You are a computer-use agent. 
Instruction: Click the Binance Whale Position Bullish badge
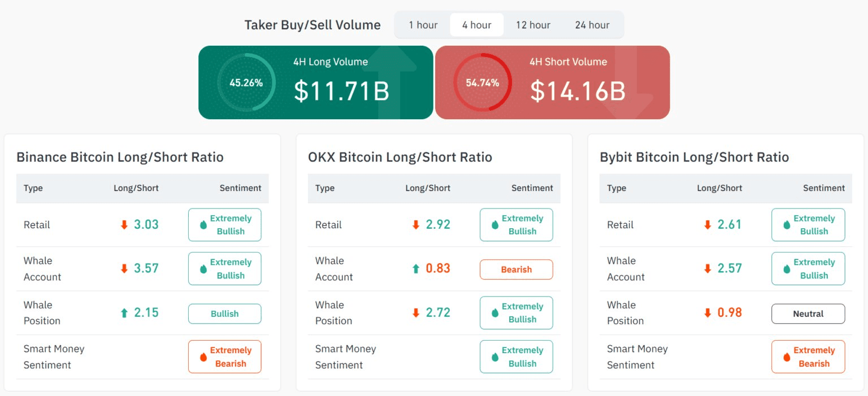click(x=224, y=314)
